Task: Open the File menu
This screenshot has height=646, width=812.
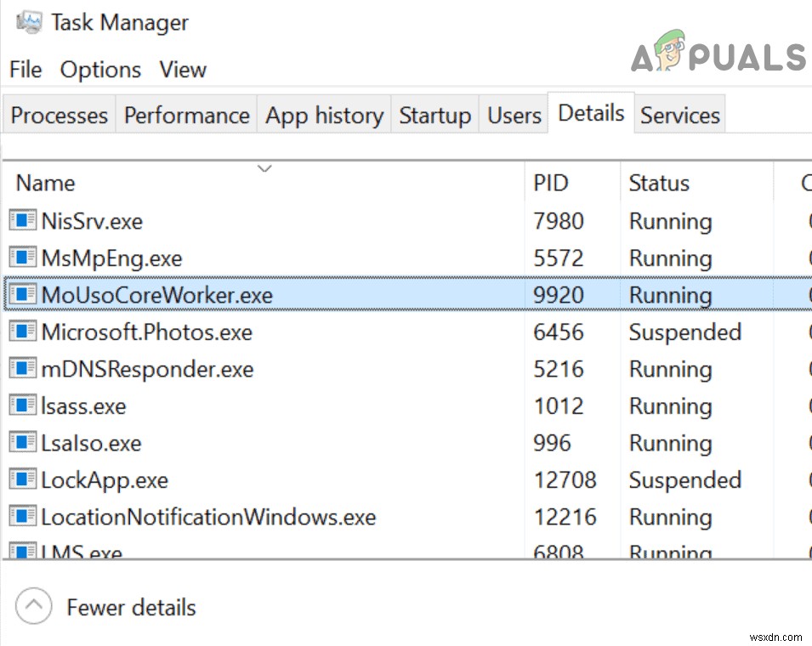Action: point(25,70)
